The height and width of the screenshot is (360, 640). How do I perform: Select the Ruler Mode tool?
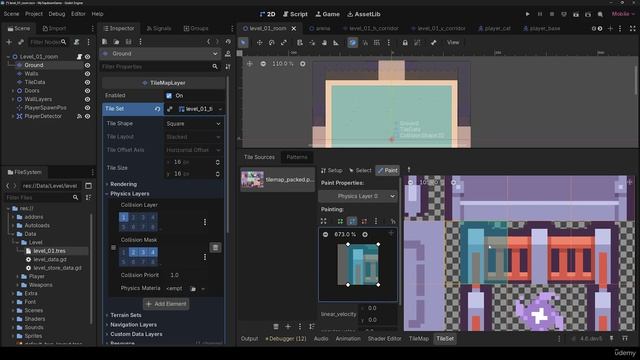click(x=336, y=42)
